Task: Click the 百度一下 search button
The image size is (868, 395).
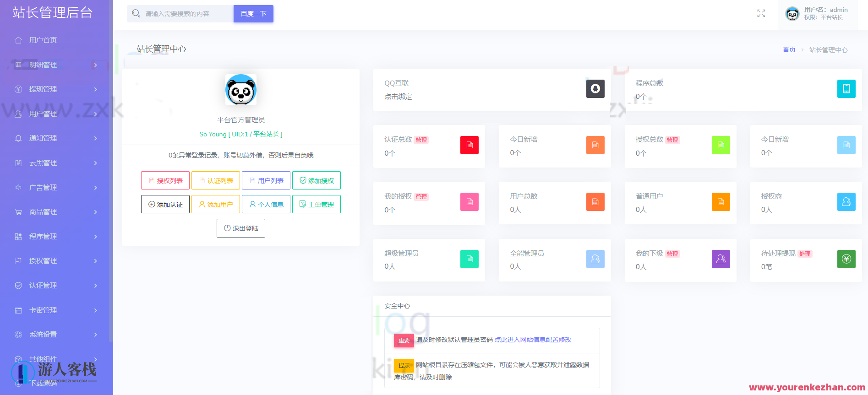Action: (x=253, y=14)
